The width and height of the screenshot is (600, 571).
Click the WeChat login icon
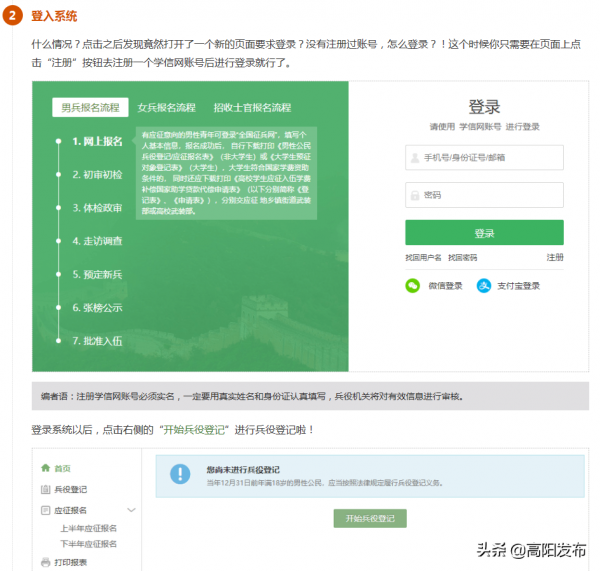412,286
